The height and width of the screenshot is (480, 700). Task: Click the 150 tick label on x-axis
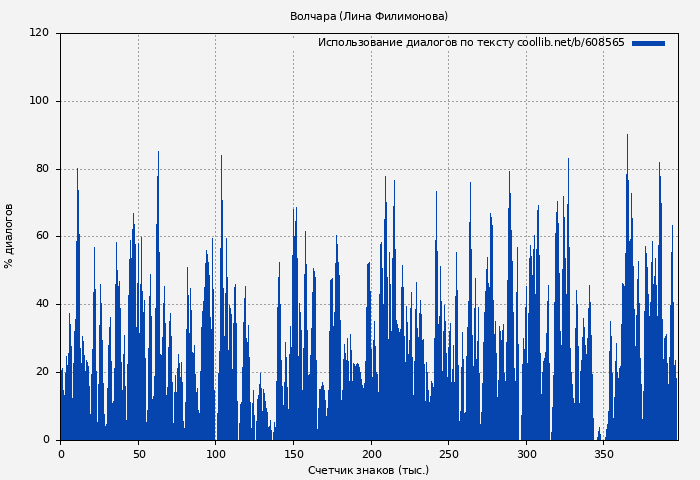293,454
